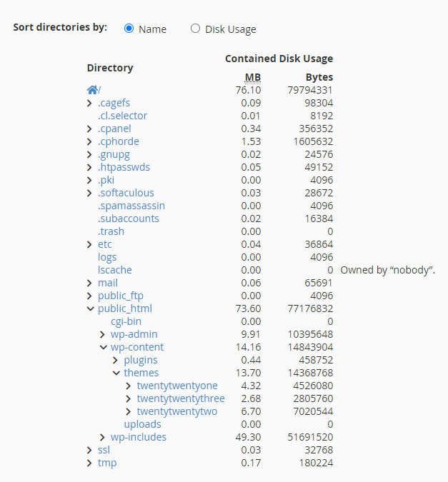448x482 pixels.
Task: Open the cgi-bin directory link
Action: (x=126, y=321)
